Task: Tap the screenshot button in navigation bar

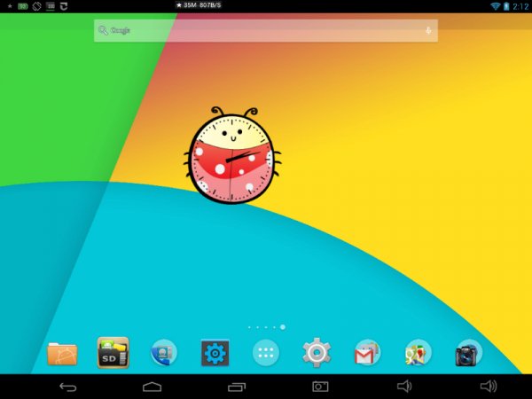Action: tap(320, 387)
